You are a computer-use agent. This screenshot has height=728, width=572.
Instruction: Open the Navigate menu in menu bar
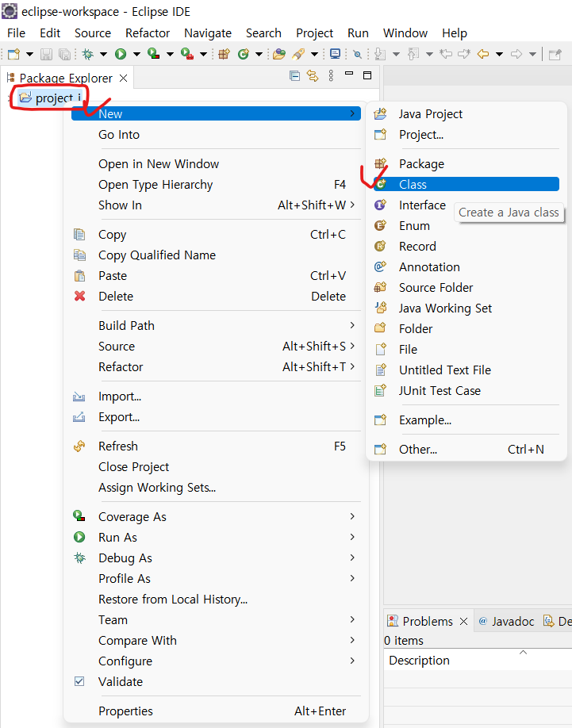click(x=208, y=33)
